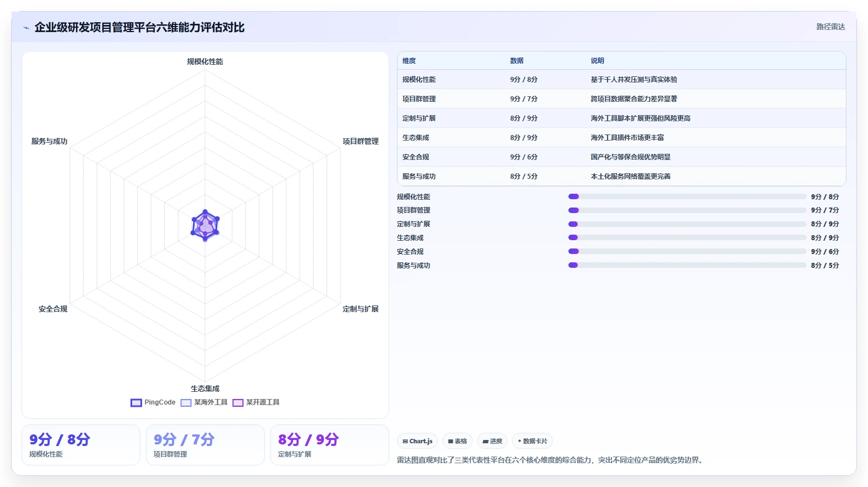Click the 定制与扩展 progress bar
This screenshot has height=487, width=868.
coord(687,224)
